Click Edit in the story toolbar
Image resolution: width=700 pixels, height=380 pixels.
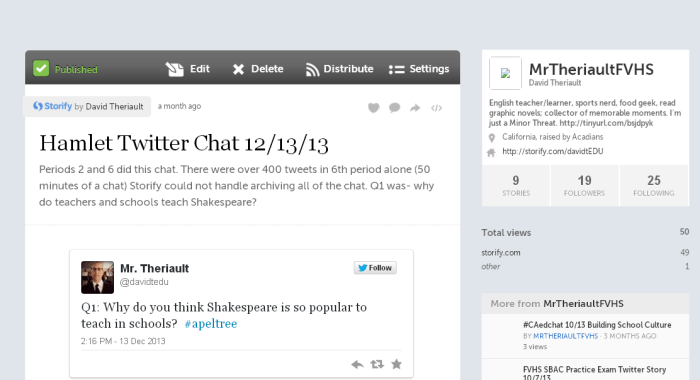click(200, 69)
